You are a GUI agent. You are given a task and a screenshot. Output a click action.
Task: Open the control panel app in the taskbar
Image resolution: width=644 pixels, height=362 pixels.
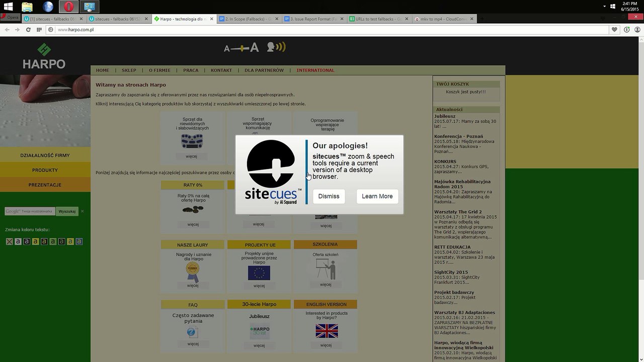point(90,7)
